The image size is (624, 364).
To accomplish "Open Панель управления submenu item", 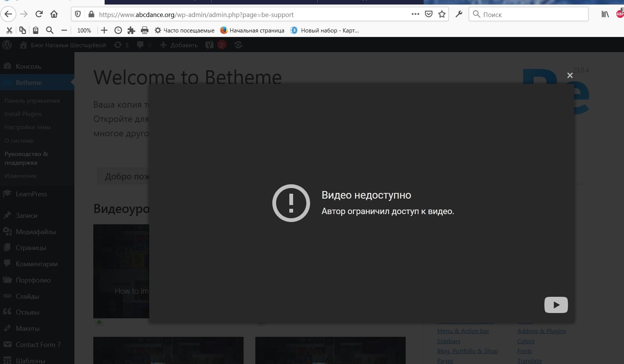I will (x=32, y=100).
